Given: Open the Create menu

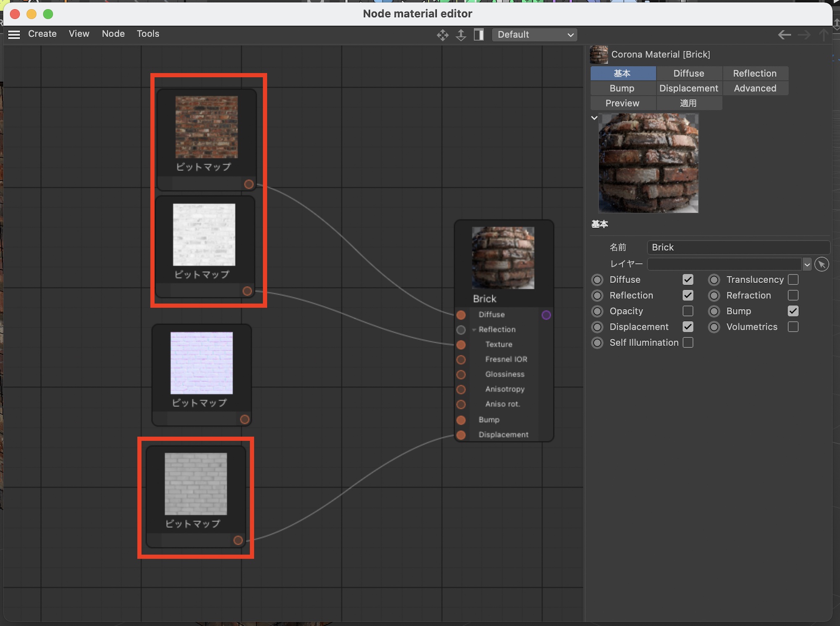Looking at the screenshot, I should point(42,34).
